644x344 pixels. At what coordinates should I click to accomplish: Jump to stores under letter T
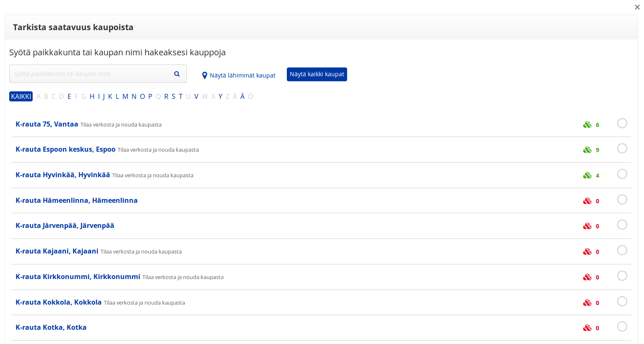180,96
